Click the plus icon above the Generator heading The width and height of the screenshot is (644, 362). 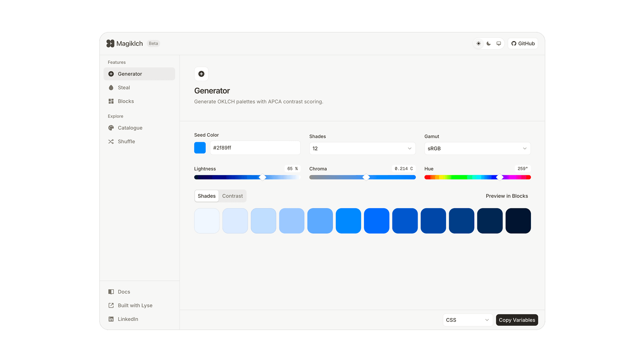[x=201, y=74]
